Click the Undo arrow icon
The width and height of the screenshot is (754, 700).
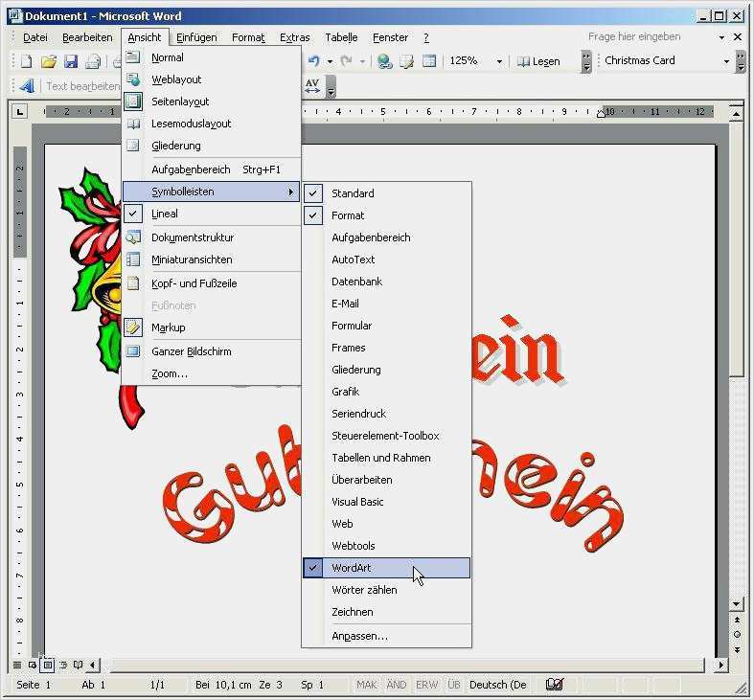pyautogui.click(x=313, y=61)
